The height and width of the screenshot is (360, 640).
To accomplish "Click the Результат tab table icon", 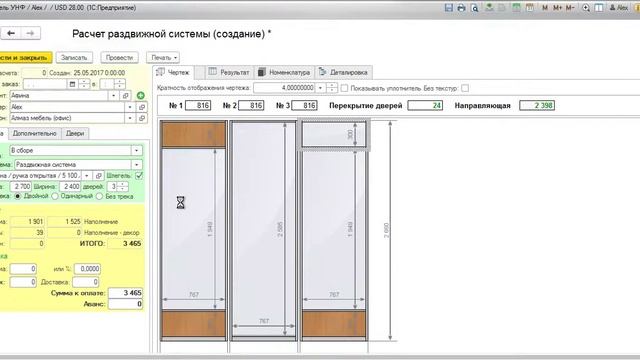I will (213, 72).
